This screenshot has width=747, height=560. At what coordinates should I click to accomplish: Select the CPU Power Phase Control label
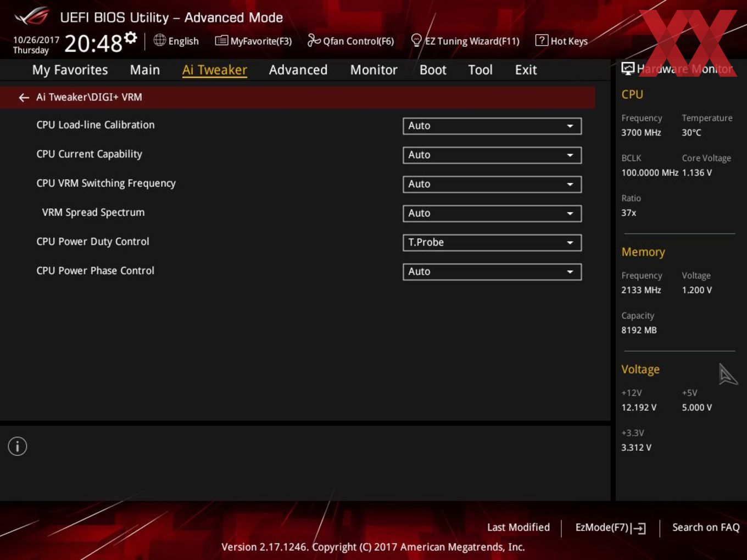[96, 271]
